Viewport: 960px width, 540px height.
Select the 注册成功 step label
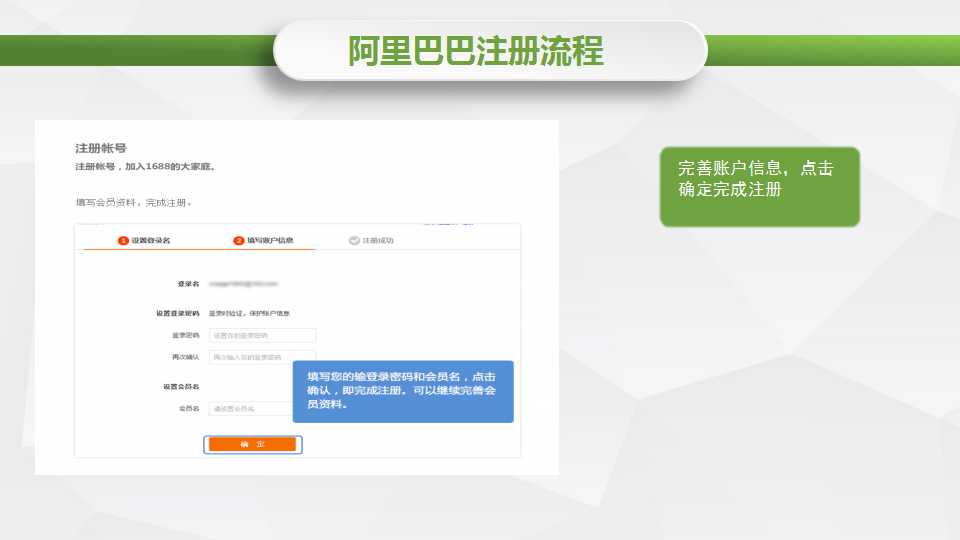click(378, 241)
